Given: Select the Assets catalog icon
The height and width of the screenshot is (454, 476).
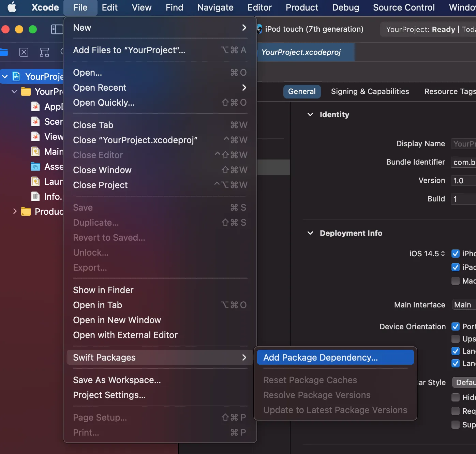Looking at the screenshot, I should coord(35,166).
